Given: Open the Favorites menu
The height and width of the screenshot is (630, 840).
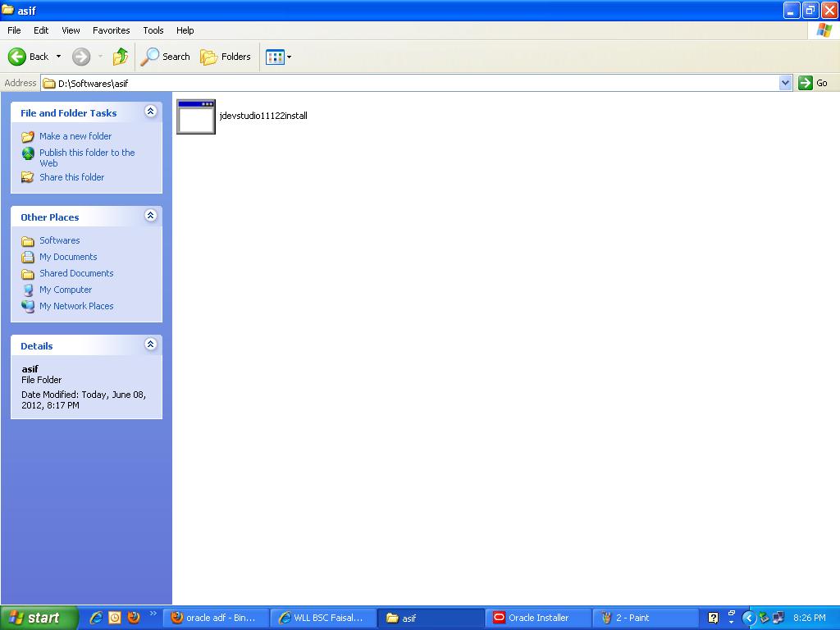Looking at the screenshot, I should tap(111, 30).
